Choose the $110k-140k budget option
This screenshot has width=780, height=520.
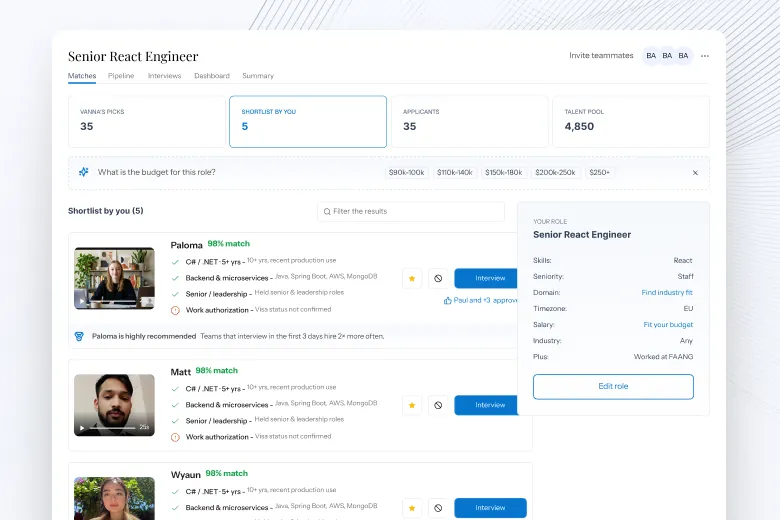(x=455, y=173)
